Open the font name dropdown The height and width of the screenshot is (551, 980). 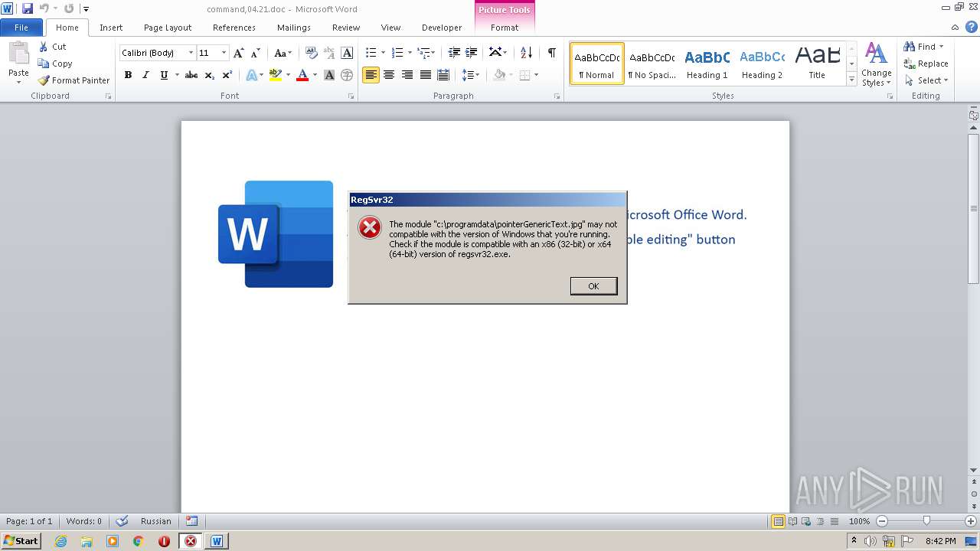tap(191, 53)
